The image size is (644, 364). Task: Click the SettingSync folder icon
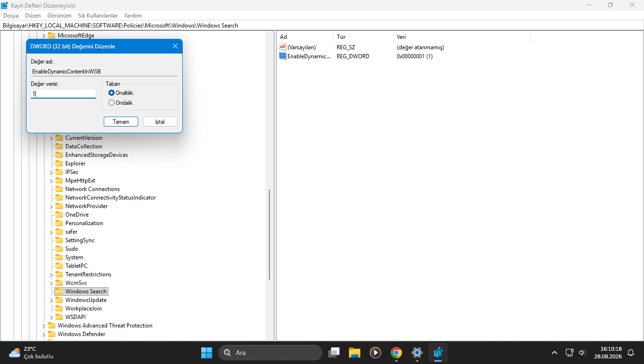[x=59, y=240]
